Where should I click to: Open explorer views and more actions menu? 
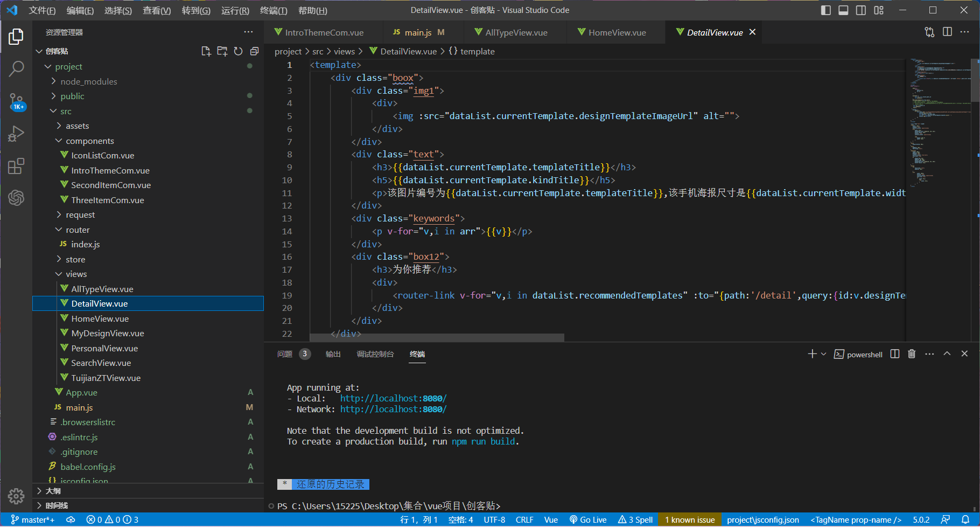(x=248, y=32)
